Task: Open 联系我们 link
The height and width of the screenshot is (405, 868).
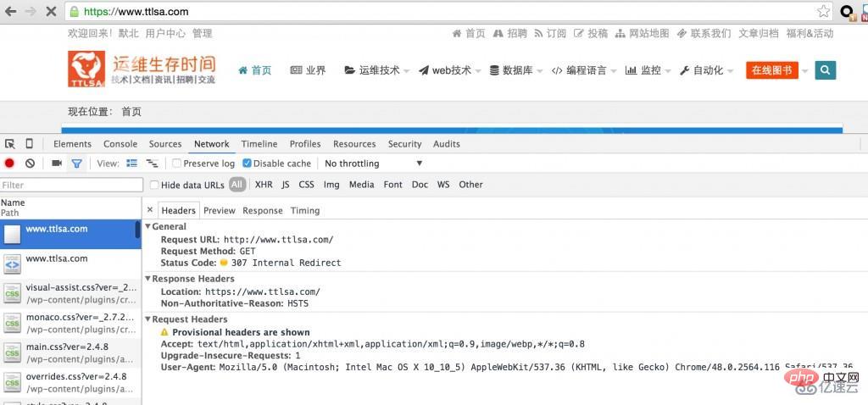Action: (704, 33)
